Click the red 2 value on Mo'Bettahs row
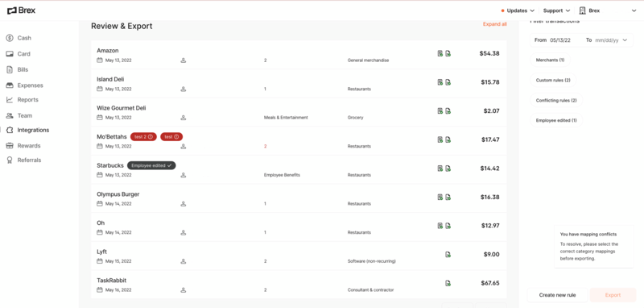 pyautogui.click(x=266, y=147)
